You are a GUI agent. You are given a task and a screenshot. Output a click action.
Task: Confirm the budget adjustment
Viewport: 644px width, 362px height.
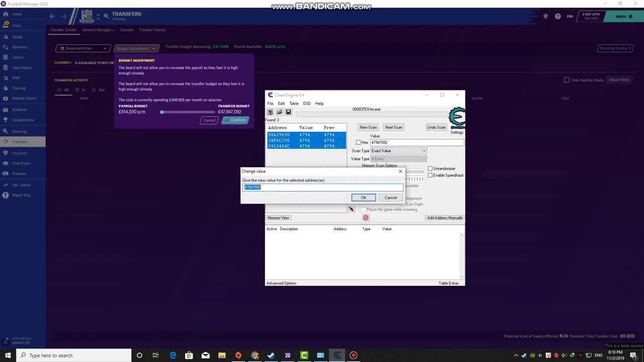click(x=235, y=120)
